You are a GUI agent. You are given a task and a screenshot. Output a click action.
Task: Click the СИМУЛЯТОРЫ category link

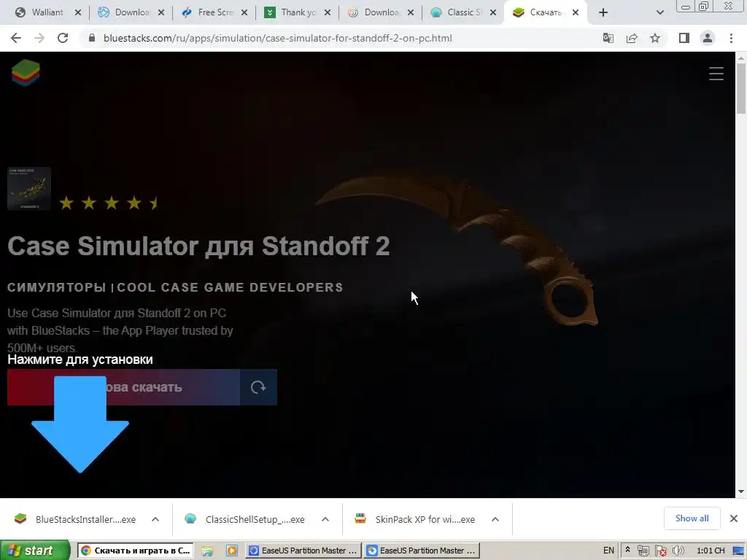click(57, 287)
